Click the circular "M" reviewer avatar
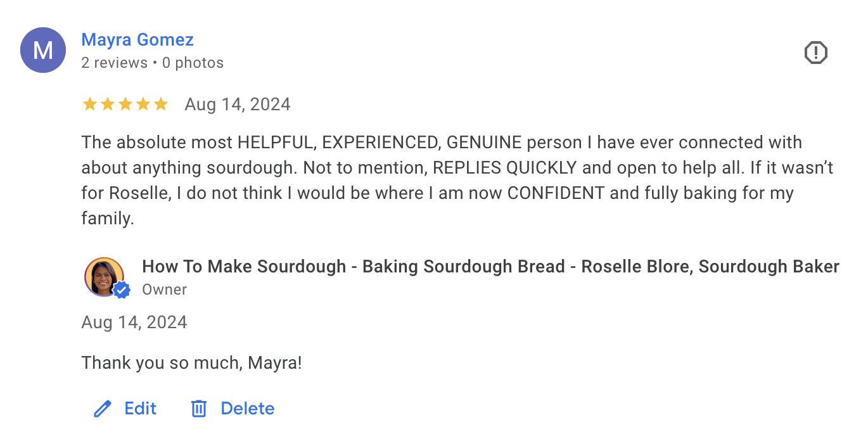 [43, 50]
